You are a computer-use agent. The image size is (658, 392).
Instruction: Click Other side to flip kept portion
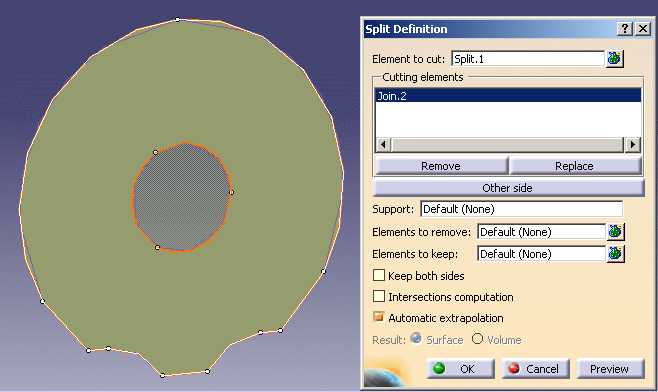[508, 188]
